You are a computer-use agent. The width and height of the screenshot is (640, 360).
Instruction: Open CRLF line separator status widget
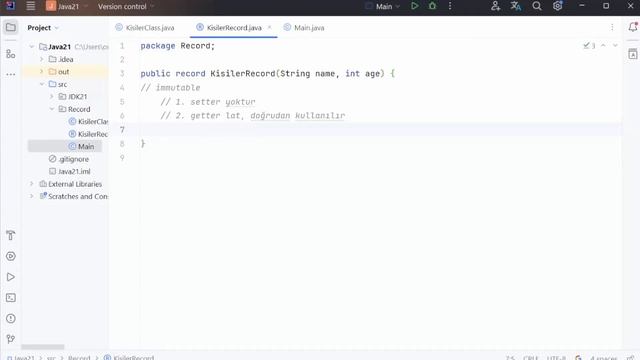(531, 358)
